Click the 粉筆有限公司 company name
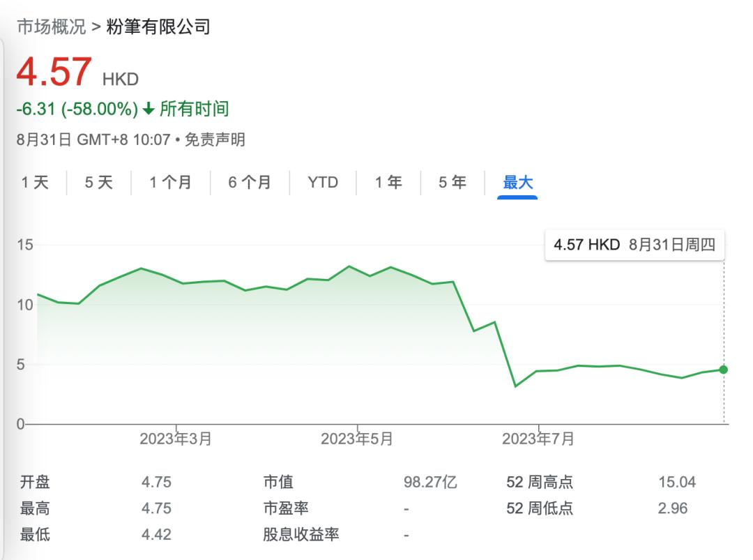753x560 pixels. (158, 27)
